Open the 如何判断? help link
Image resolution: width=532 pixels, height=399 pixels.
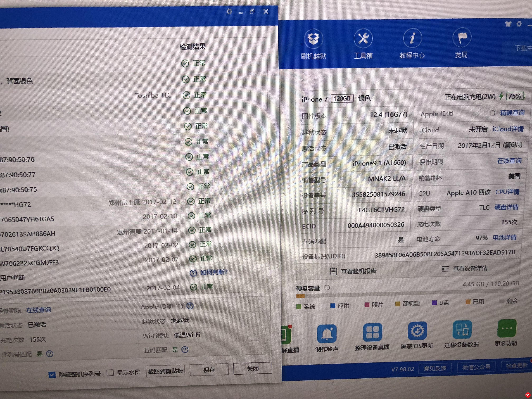[x=214, y=272]
